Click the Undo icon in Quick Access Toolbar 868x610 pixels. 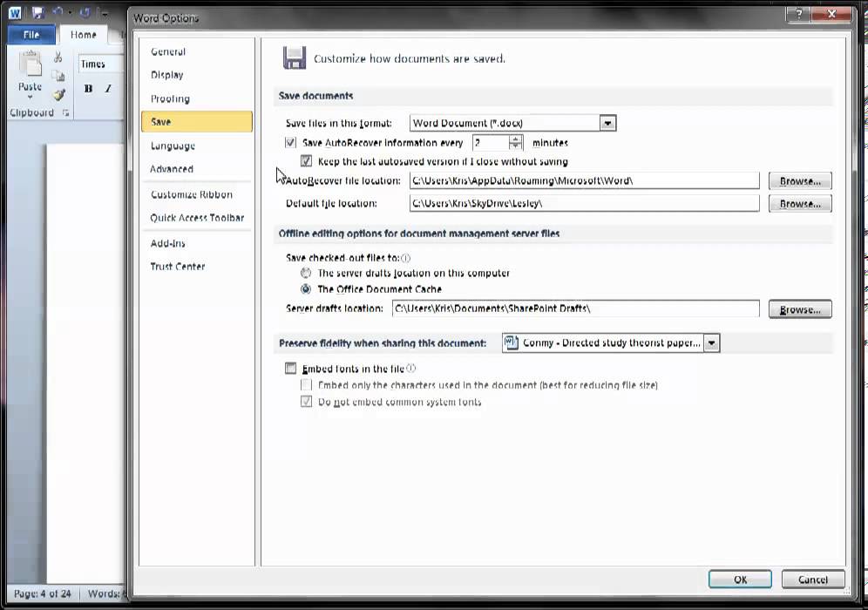58,12
